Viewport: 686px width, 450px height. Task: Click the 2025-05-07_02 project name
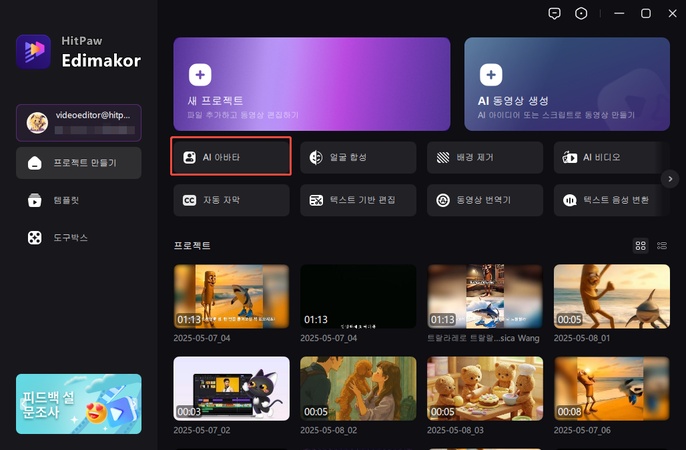pyautogui.click(x=202, y=430)
